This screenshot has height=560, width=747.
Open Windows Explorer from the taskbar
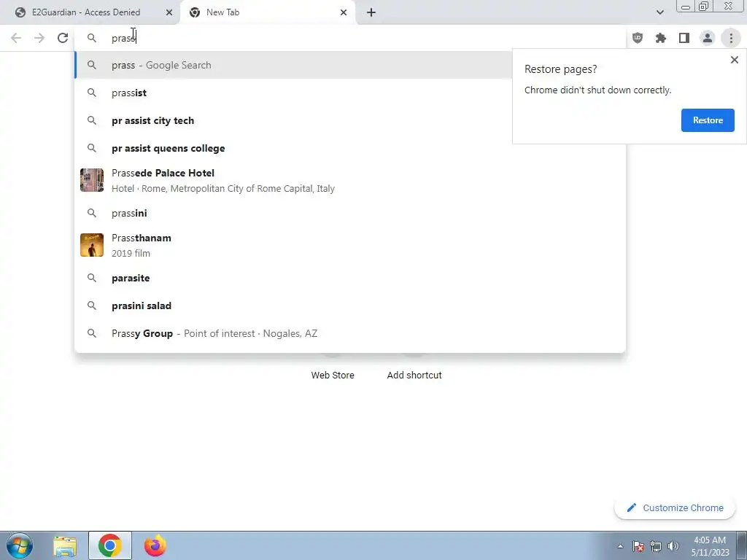pyautogui.click(x=65, y=545)
